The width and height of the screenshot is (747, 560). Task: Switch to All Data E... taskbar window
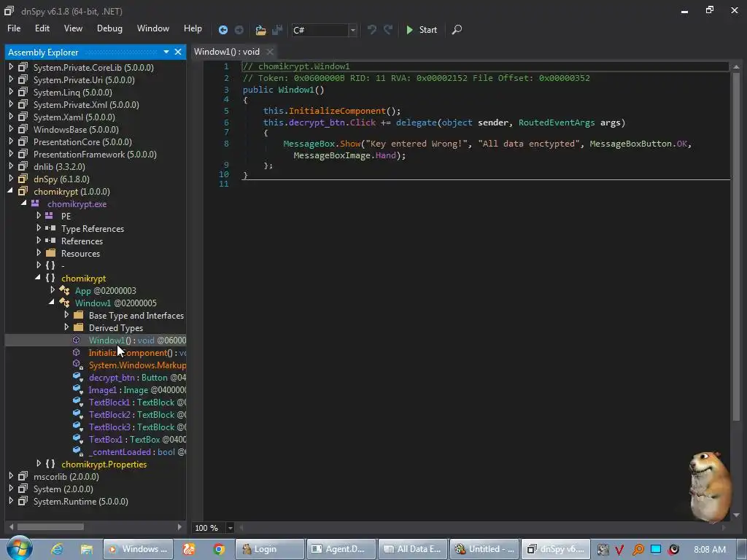tap(413, 549)
